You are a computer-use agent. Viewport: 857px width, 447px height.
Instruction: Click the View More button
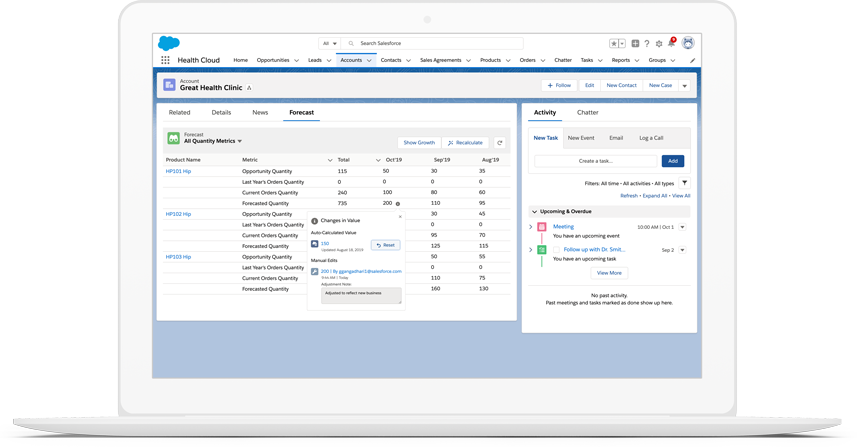point(609,273)
